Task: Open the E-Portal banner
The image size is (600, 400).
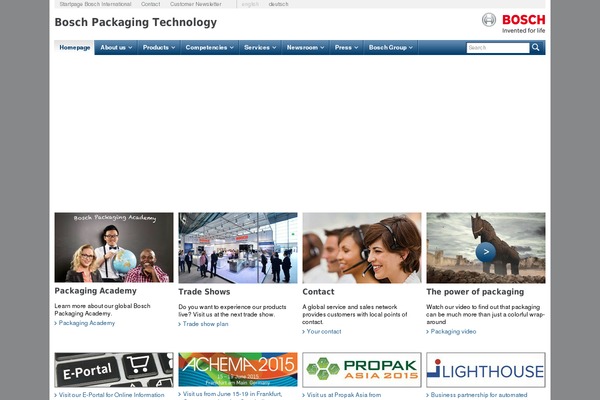Action: tap(114, 370)
